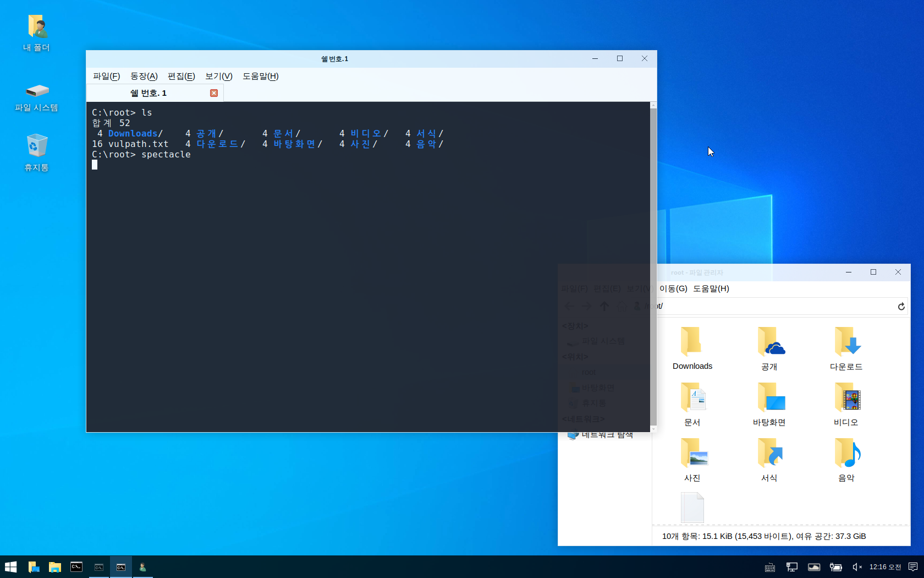Image resolution: width=924 pixels, height=578 pixels.
Task: Select the 사진 pictures folder icon
Action: click(x=692, y=460)
